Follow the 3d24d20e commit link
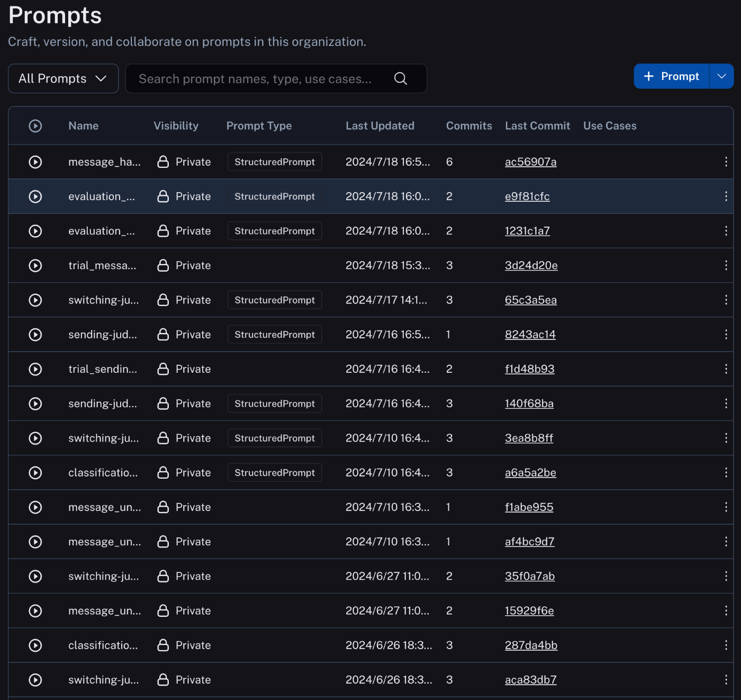 click(x=531, y=265)
